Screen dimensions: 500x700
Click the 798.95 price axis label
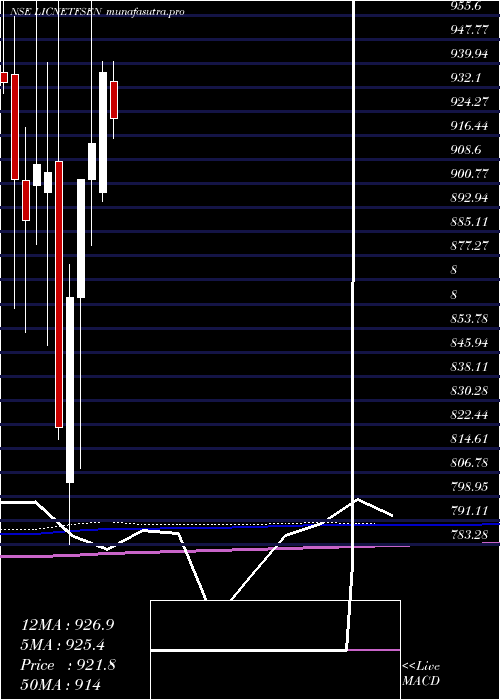pyautogui.click(x=470, y=487)
